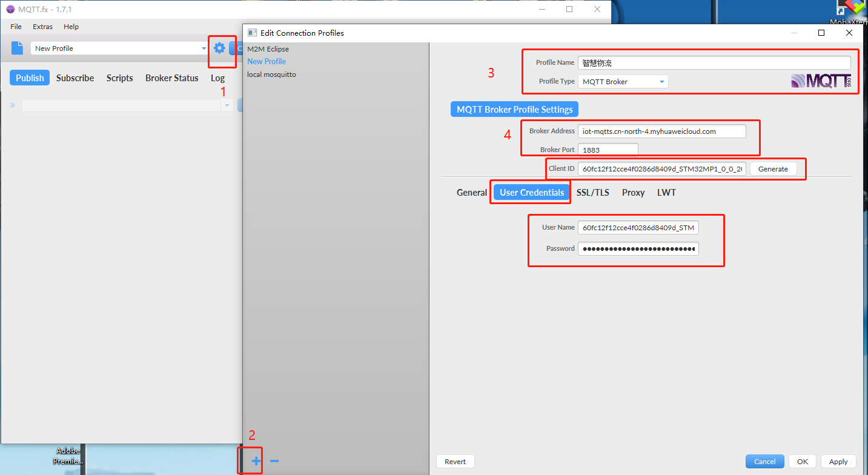Open the File menu
This screenshot has height=475, width=868.
(x=16, y=27)
